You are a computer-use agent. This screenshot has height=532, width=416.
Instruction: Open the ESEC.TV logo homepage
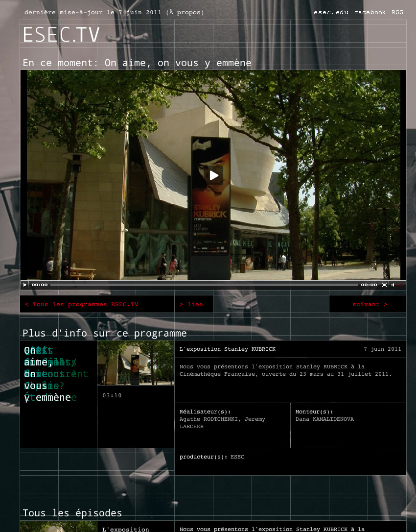tap(61, 35)
